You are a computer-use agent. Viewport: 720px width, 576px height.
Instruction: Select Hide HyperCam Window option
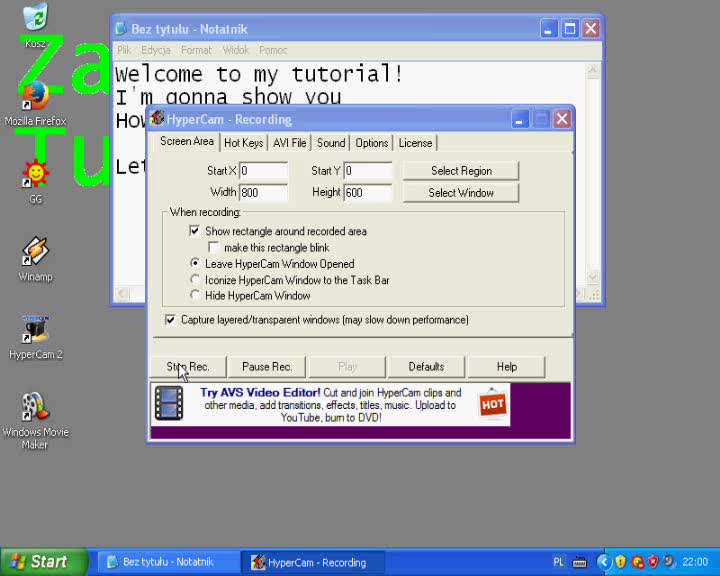click(x=195, y=295)
